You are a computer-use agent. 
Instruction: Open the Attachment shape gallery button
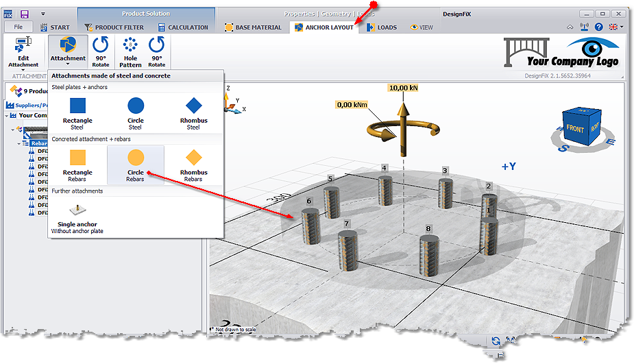pos(68,51)
